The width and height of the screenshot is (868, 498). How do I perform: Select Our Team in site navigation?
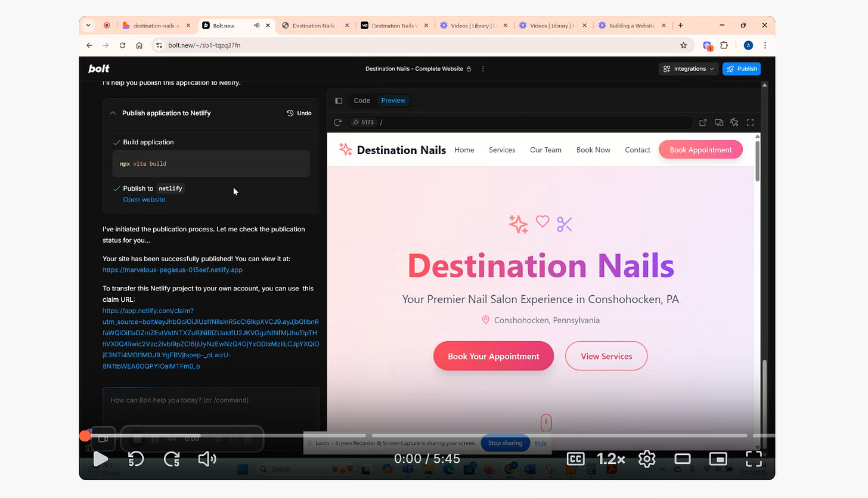click(x=545, y=150)
